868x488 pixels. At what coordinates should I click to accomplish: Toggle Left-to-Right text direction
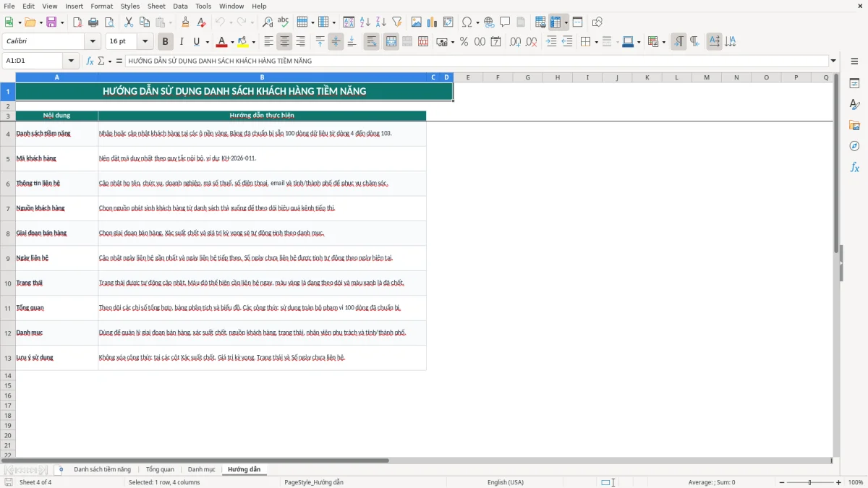(678, 42)
